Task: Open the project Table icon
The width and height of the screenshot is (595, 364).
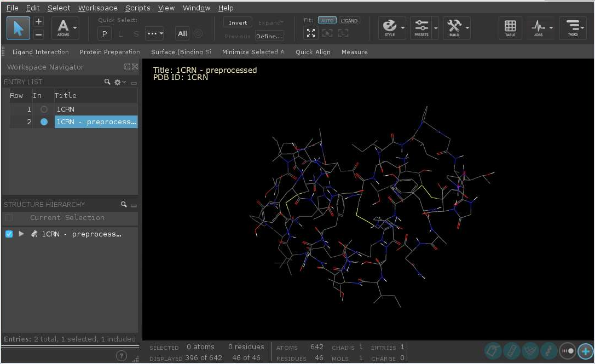Action: [510, 27]
